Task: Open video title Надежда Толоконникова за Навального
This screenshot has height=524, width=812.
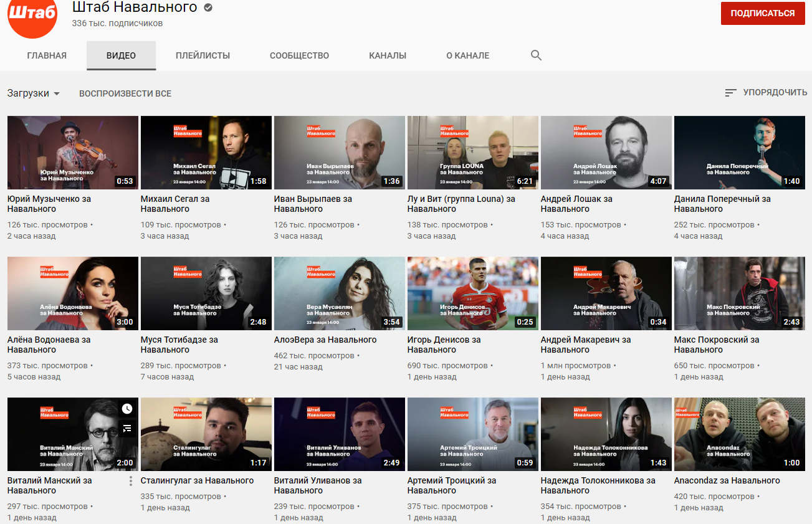Action: point(598,485)
